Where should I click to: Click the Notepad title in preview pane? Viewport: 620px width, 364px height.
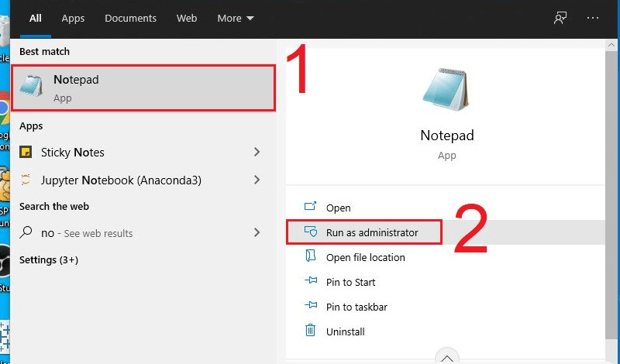[x=447, y=136]
